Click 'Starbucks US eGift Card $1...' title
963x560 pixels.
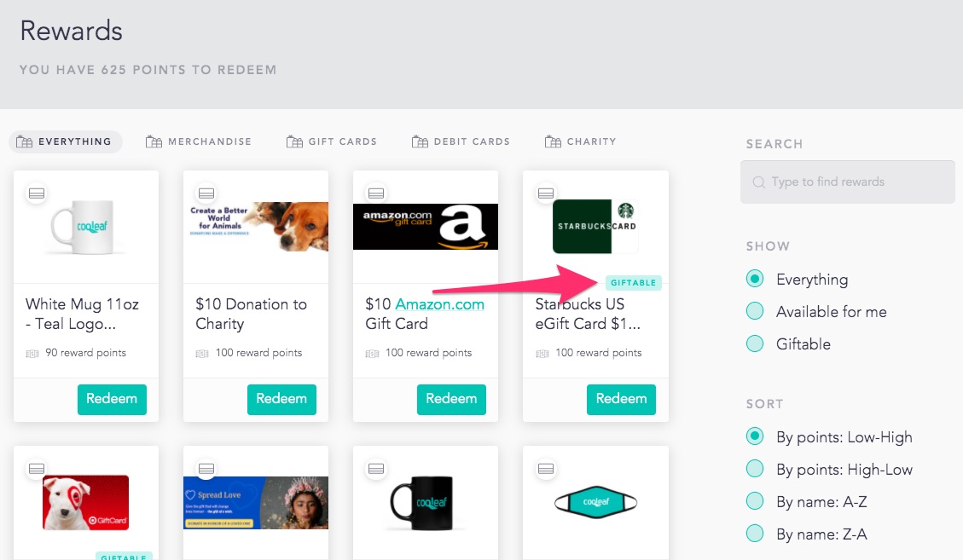pos(588,314)
